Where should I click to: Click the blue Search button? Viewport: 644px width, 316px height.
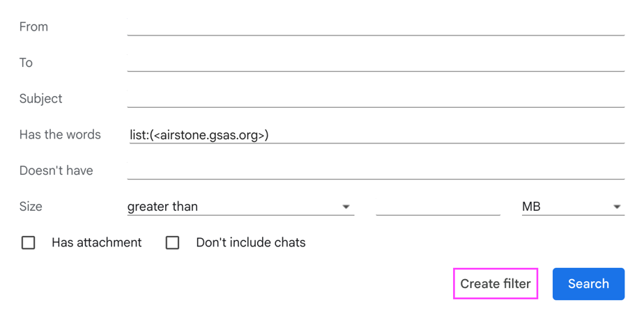(588, 283)
